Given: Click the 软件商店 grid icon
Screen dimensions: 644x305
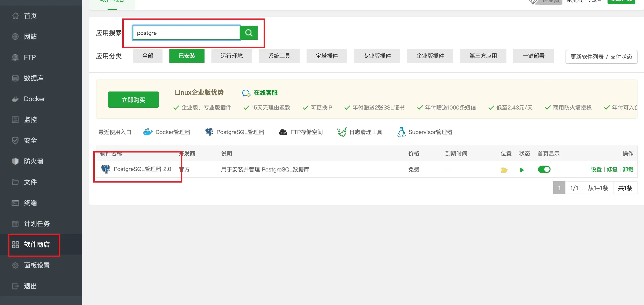Looking at the screenshot, I should (x=15, y=244).
